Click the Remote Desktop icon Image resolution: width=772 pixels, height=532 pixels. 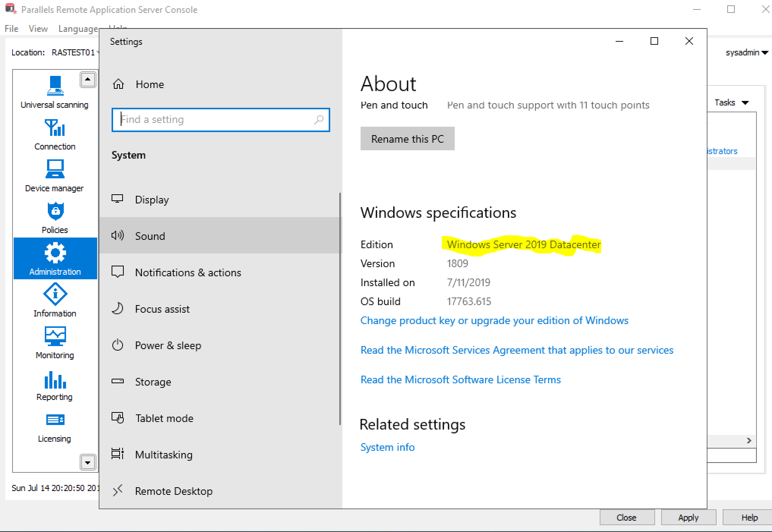[118, 490]
